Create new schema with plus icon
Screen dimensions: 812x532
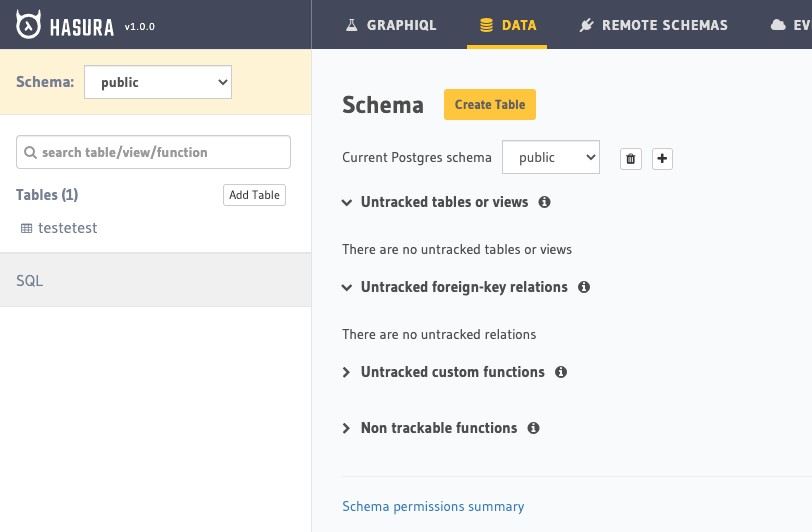pyautogui.click(x=662, y=159)
